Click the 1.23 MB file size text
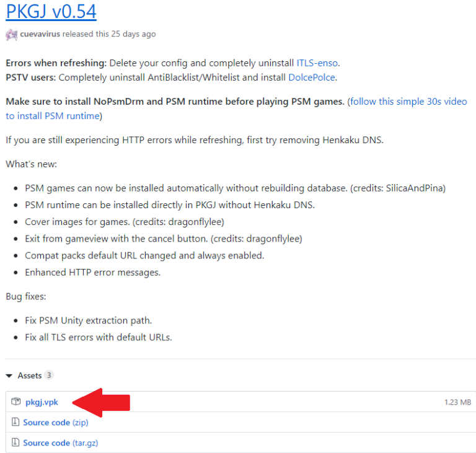Screen dimensions: 476x453 457,402
